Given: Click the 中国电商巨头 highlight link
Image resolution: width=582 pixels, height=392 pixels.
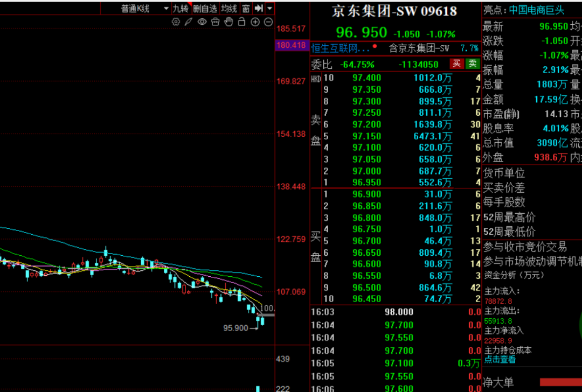Looking at the screenshot, I should [x=536, y=10].
